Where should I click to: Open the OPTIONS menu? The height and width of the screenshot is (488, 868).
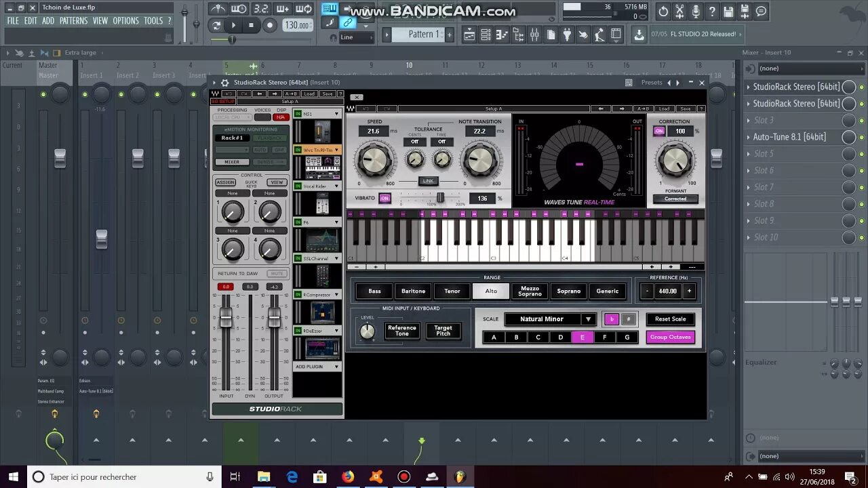pyautogui.click(x=125, y=21)
